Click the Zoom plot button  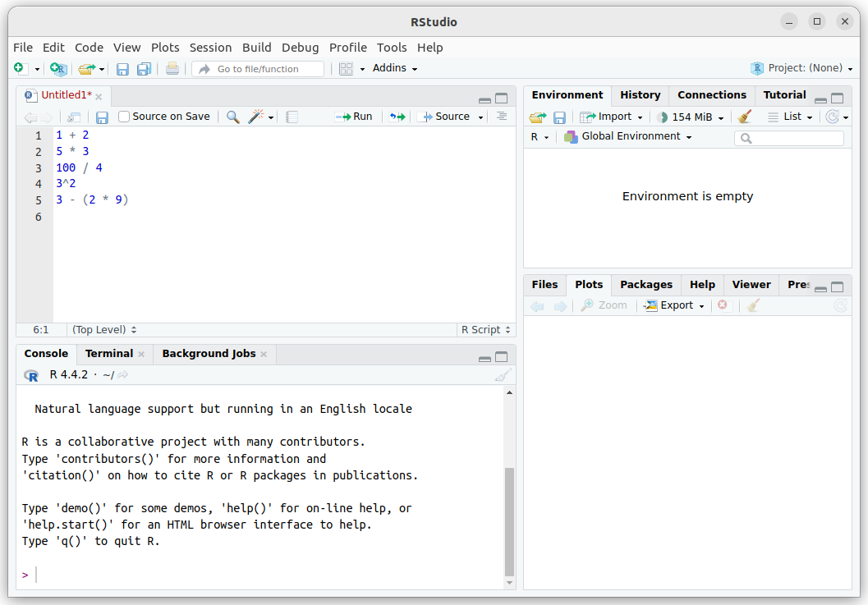(604, 305)
